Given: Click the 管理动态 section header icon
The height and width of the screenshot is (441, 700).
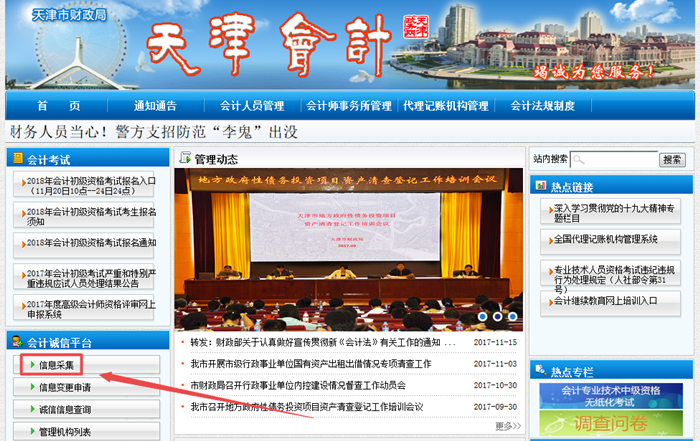Looking at the screenshot, I should pyautogui.click(x=185, y=159).
